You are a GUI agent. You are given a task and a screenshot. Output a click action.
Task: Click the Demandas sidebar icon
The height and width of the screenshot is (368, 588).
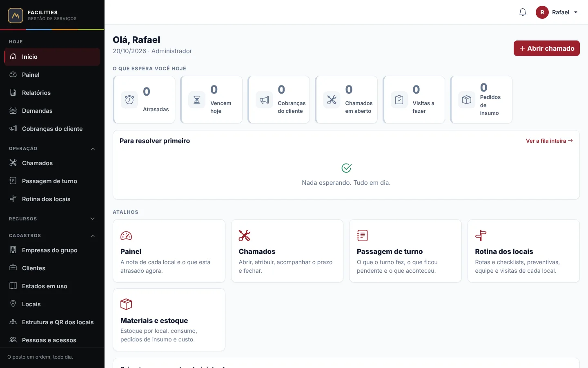pyautogui.click(x=13, y=110)
